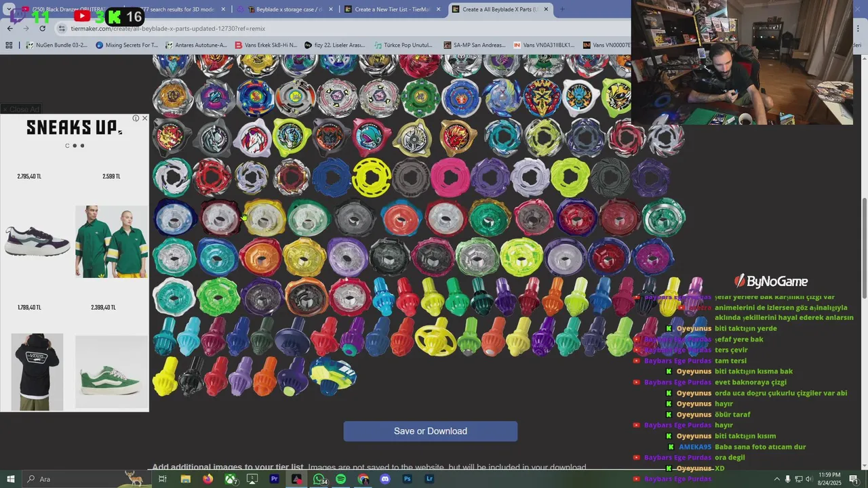
Task: Open the 'NuGen Bundle' bookmark
Action: pos(57,45)
